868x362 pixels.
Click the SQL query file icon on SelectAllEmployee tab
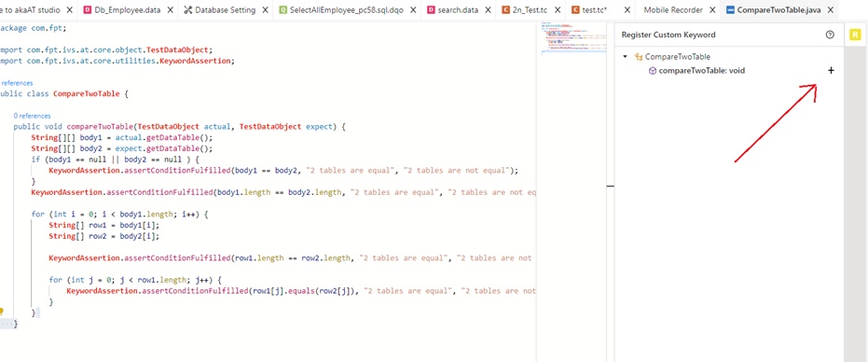(282, 10)
